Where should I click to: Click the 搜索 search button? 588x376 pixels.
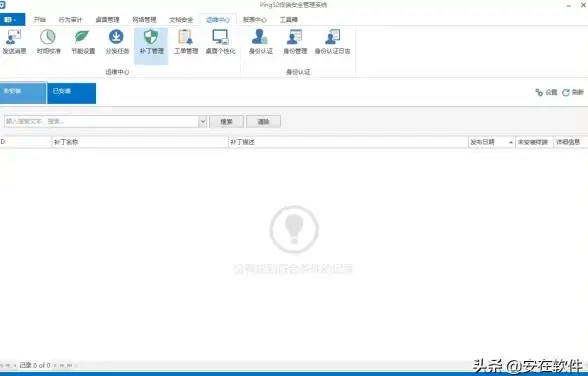pos(226,121)
